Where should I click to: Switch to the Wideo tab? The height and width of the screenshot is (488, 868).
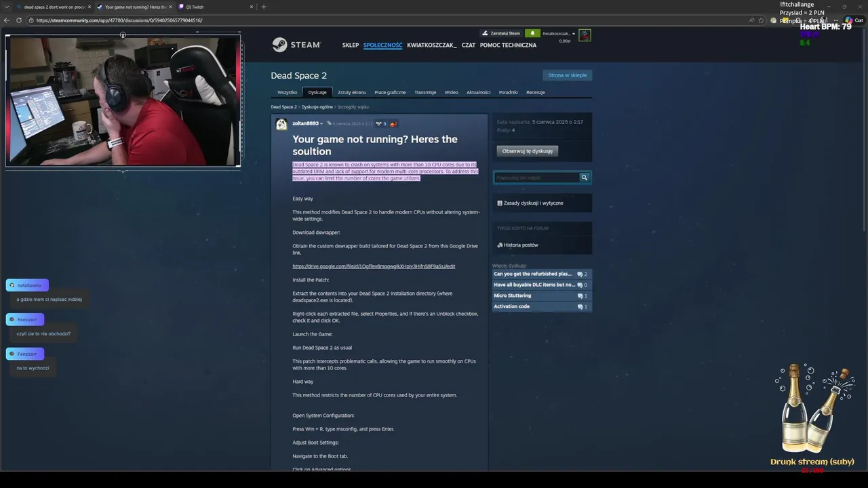[x=452, y=92]
